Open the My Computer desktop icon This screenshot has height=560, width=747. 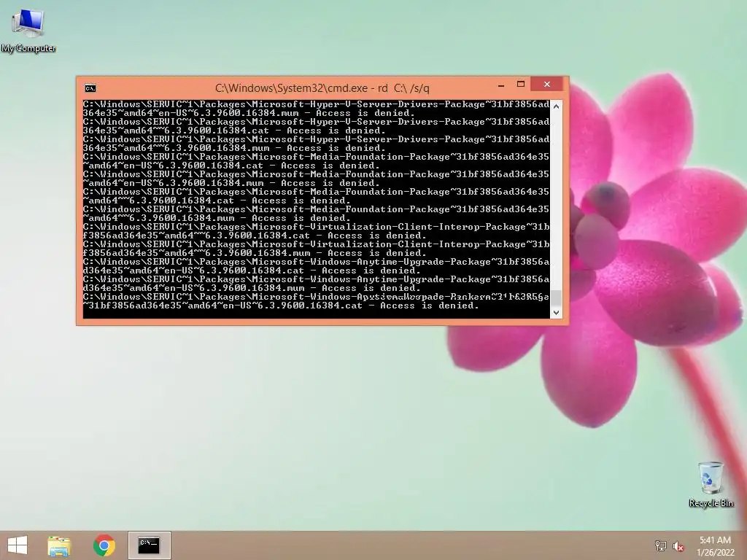pyautogui.click(x=28, y=30)
